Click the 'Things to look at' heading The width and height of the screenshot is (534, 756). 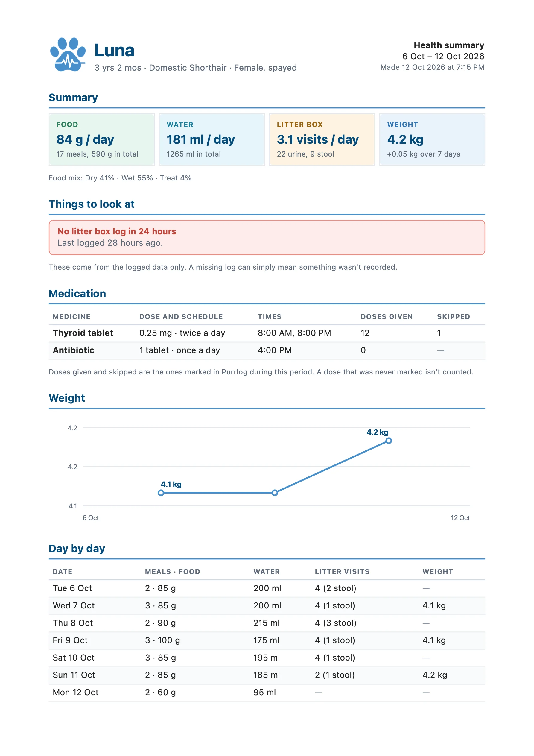click(92, 204)
